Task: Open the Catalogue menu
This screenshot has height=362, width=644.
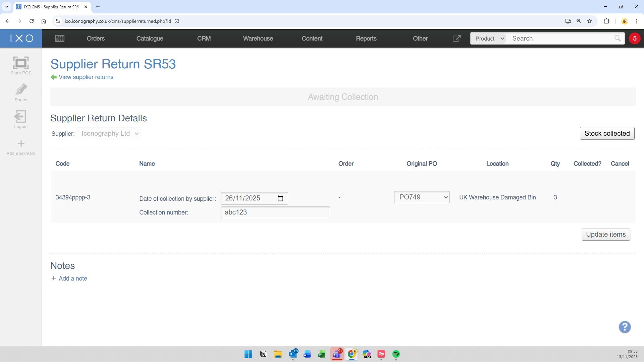Action: coord(150,39)
